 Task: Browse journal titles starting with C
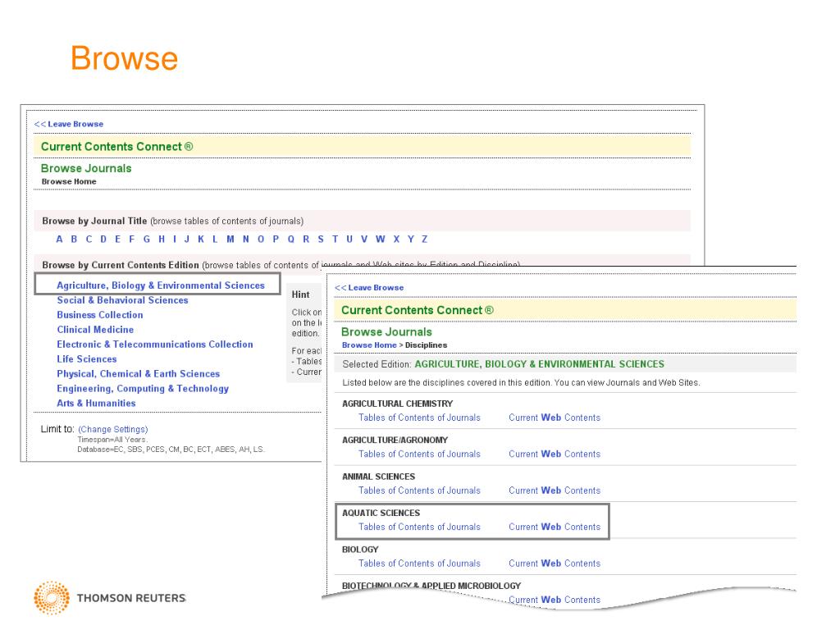coord(89,239)
